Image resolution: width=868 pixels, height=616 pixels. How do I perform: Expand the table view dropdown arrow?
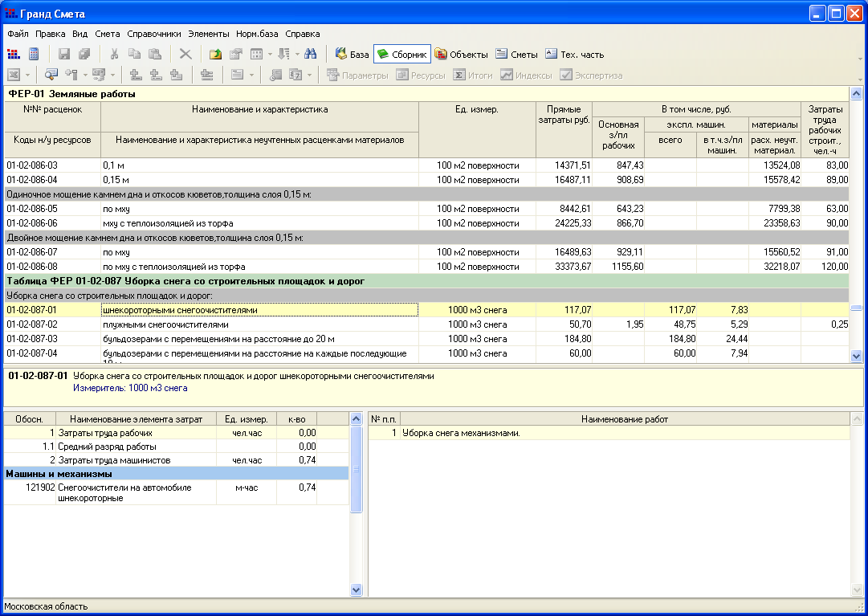click(270, 55)
